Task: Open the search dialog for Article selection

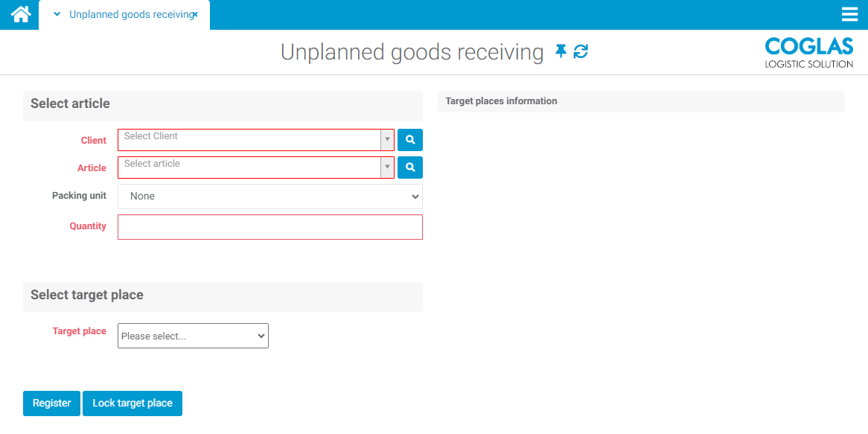Action: (409, 167)
